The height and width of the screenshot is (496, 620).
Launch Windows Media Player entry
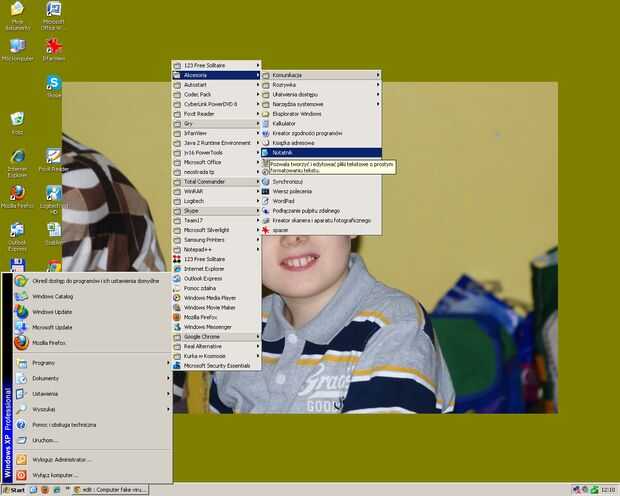coord(217,298)
